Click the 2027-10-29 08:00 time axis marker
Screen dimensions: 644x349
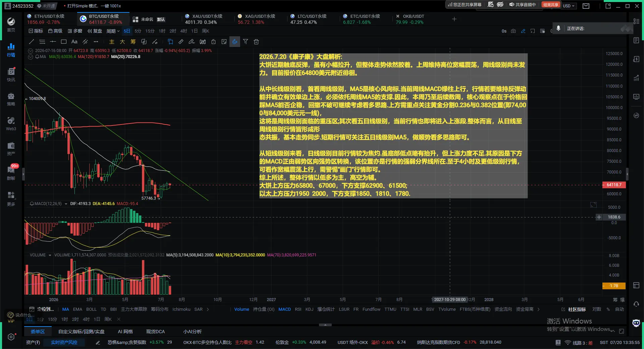point(450,300)
